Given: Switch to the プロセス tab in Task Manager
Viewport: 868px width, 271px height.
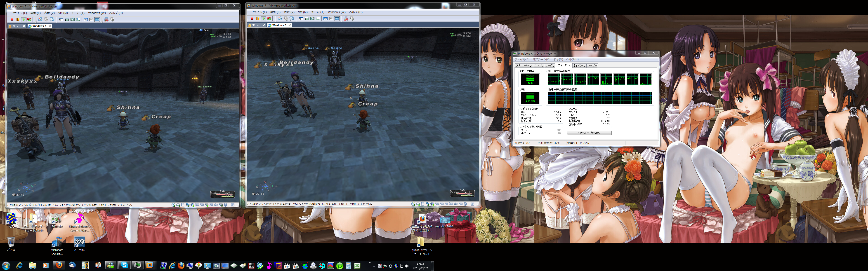Looking at the screenshot, I should click(538, 66).
